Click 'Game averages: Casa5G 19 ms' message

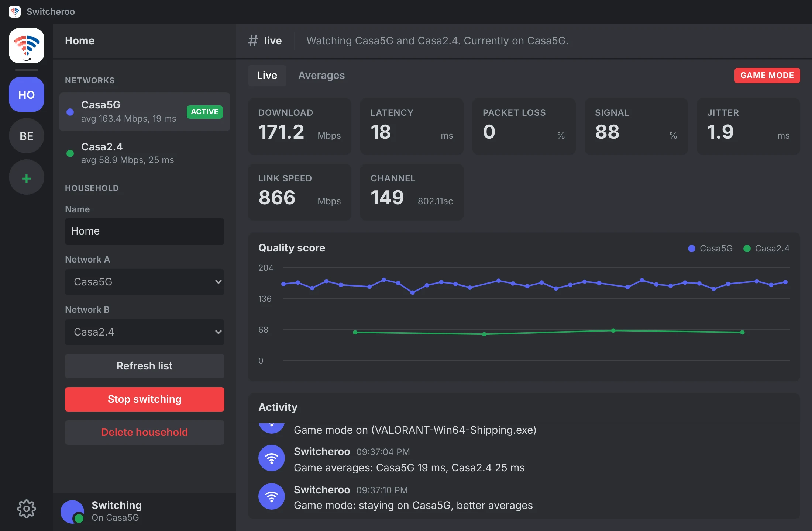[409, 468]
